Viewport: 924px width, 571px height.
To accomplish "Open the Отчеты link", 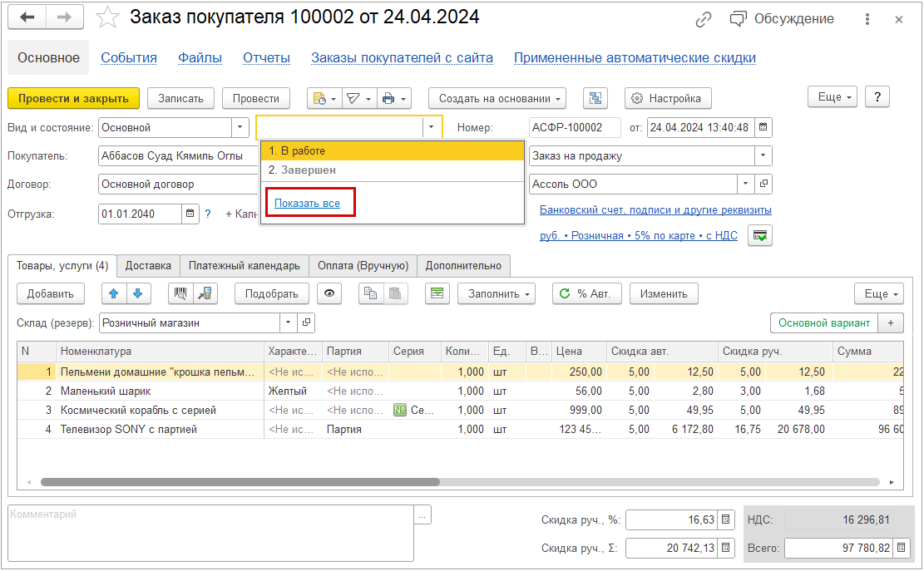I will pyautogui.click(x=266, y=57).
